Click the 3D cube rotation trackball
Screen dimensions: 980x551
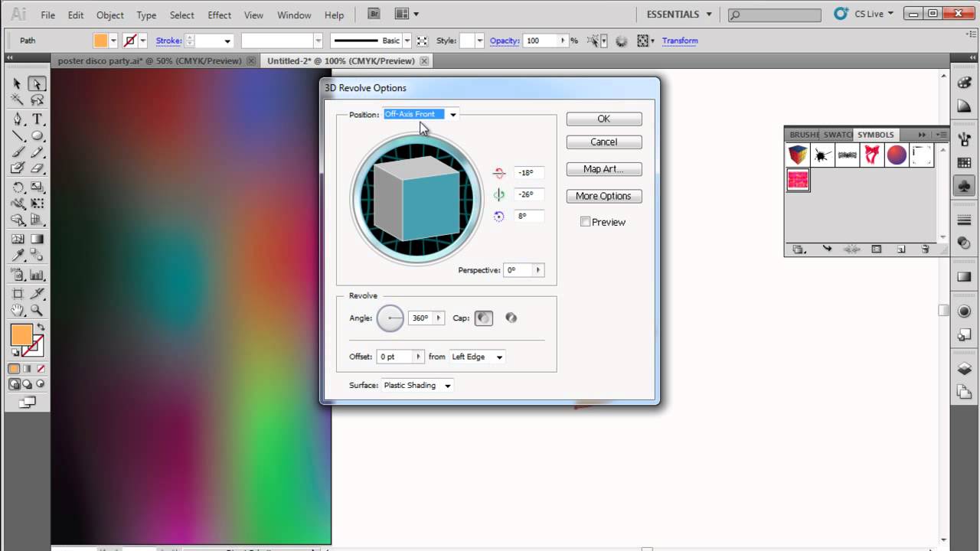(416, 198)
